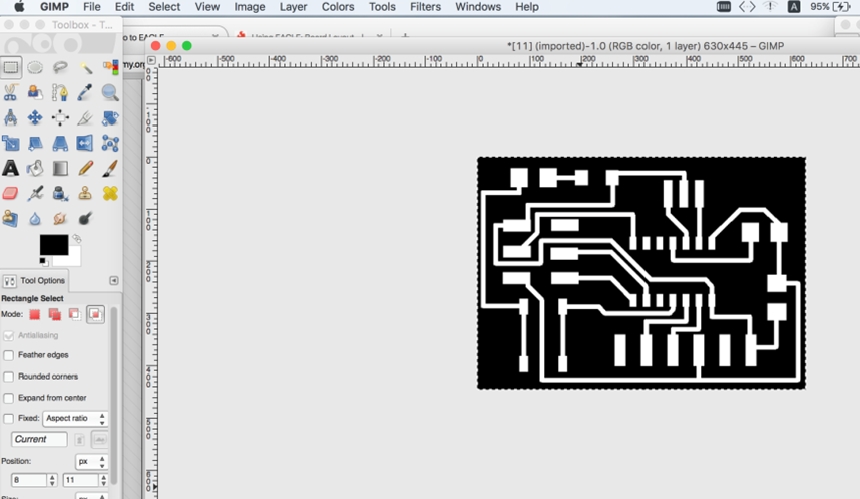This screenshot has width=860, height=499.
Task: Select the Perspective Clone tool
Action: click(10, 219)
